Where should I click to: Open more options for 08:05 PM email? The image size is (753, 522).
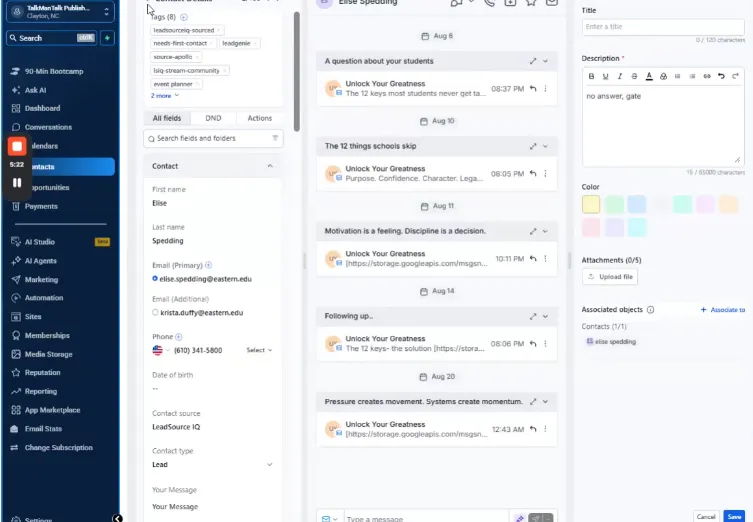pos(545,173)
